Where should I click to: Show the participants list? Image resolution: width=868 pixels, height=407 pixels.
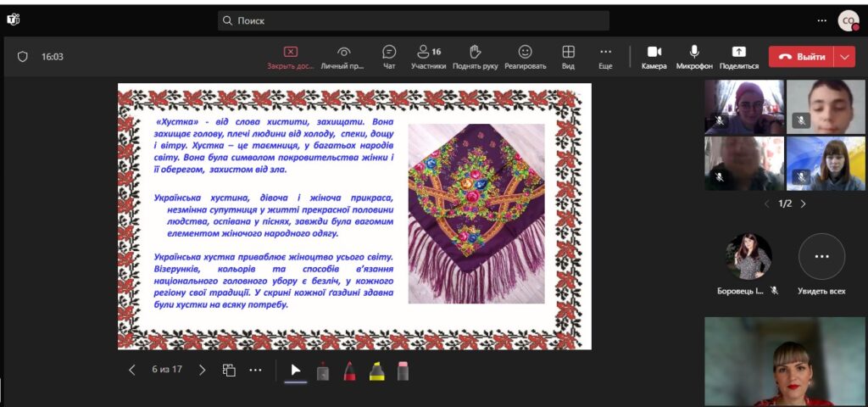tap(428, 56)
